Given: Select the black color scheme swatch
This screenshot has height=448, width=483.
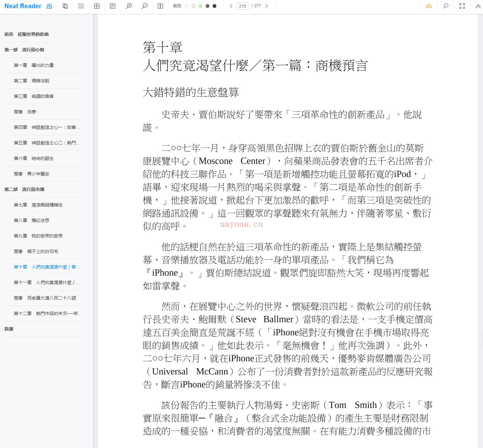Looking at the screenshot, I should (214, 6).
